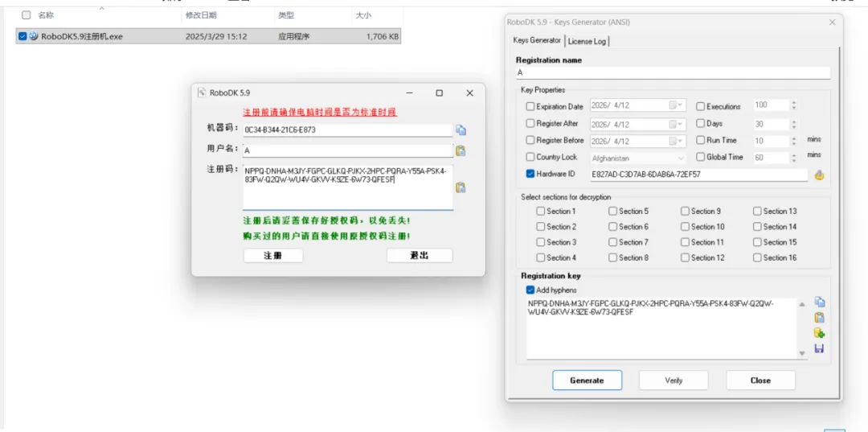
Task: Click the Hardware ID input field
Action: click(698, 175)
